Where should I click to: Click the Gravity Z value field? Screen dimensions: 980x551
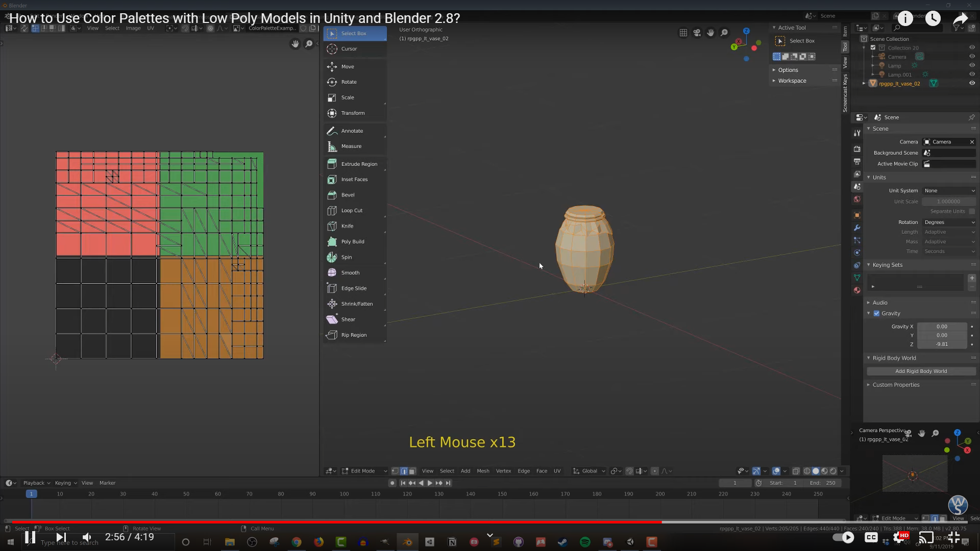tap(942, 344)
